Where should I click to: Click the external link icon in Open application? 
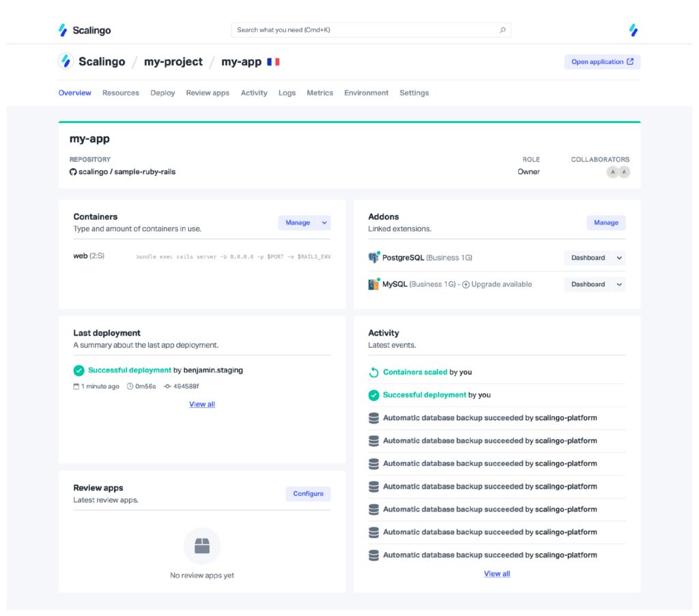[630, 61]
